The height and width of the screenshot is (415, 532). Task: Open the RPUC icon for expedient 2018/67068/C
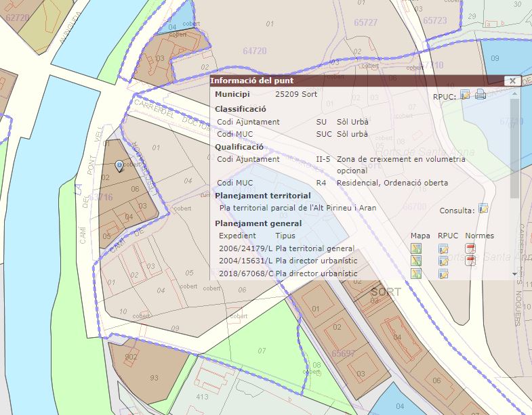[x=443, y=274]
